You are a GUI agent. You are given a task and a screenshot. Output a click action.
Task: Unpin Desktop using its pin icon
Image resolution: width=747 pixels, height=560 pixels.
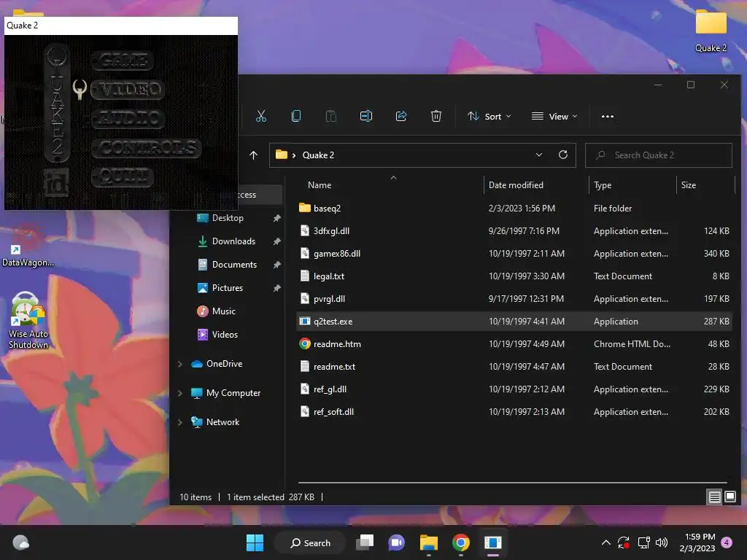click(276, 218)
